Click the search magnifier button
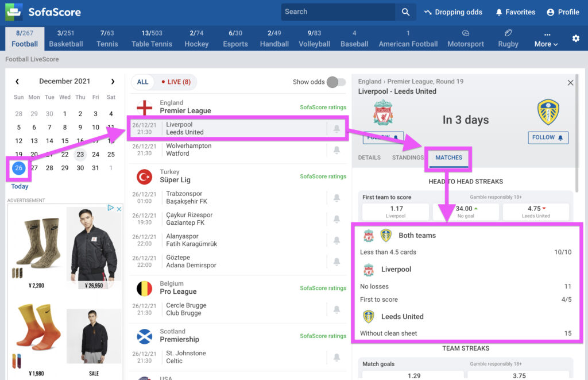The width and height of the screenshot is (588, 380). [405, 12]
